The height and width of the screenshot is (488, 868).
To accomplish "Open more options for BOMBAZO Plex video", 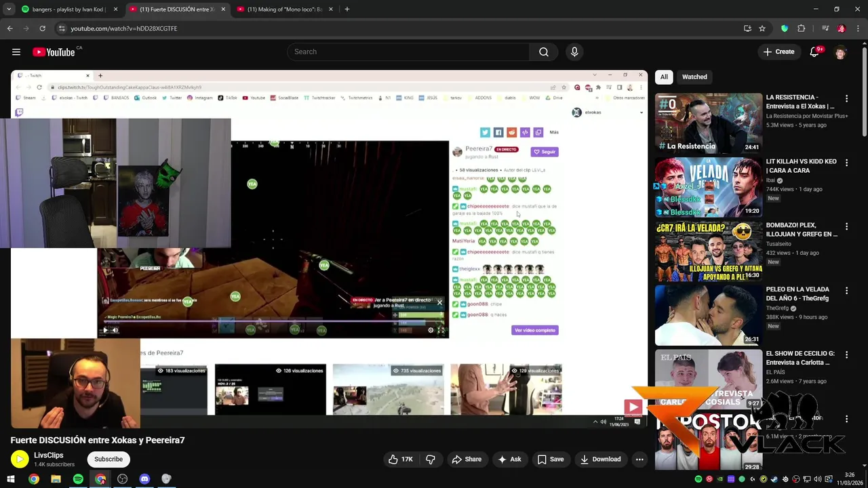I will pos(846,227).
